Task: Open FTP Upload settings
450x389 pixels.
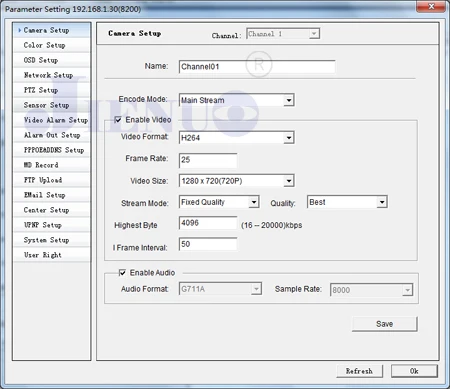Action: 52,180
